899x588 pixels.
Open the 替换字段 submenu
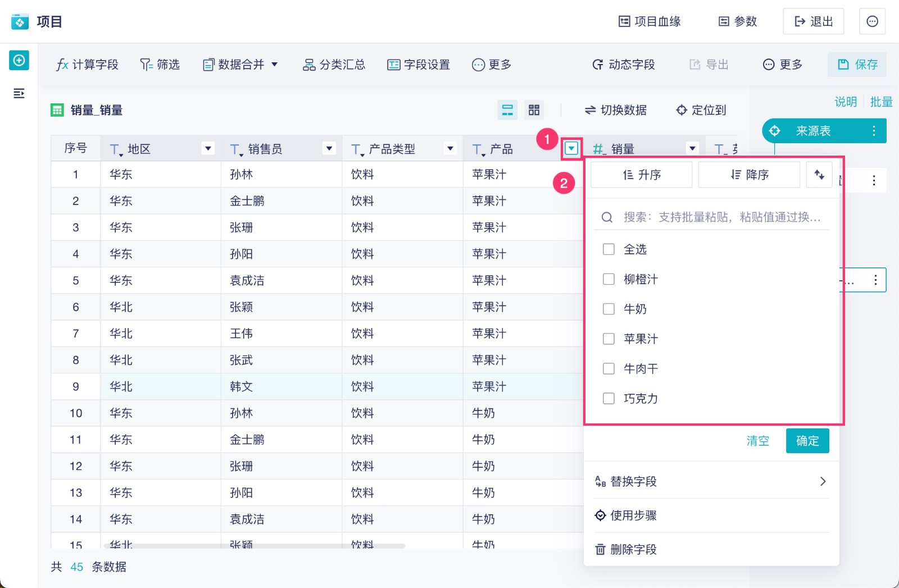711,481
